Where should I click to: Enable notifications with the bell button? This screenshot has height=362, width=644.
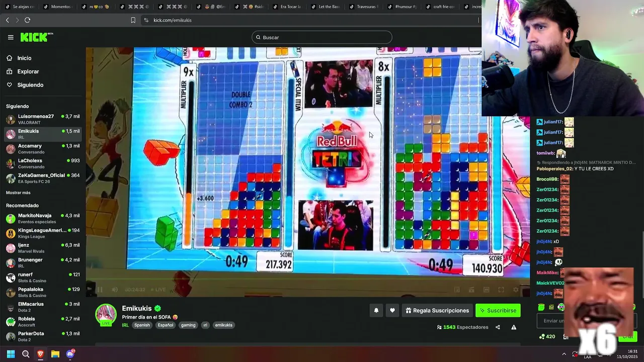point(376,311)
